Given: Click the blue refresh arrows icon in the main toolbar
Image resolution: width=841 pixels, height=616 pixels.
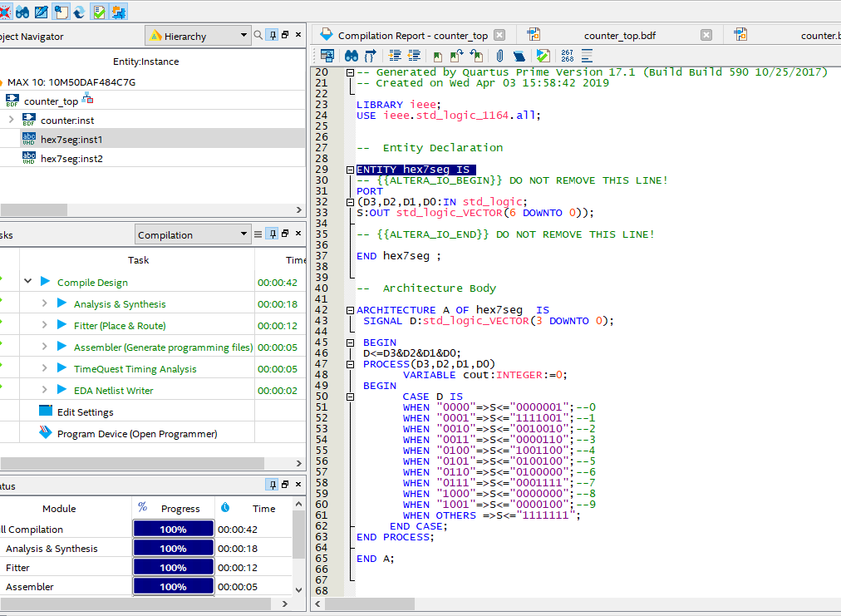Looking at the screenshot, I should [x=80, y=12].
